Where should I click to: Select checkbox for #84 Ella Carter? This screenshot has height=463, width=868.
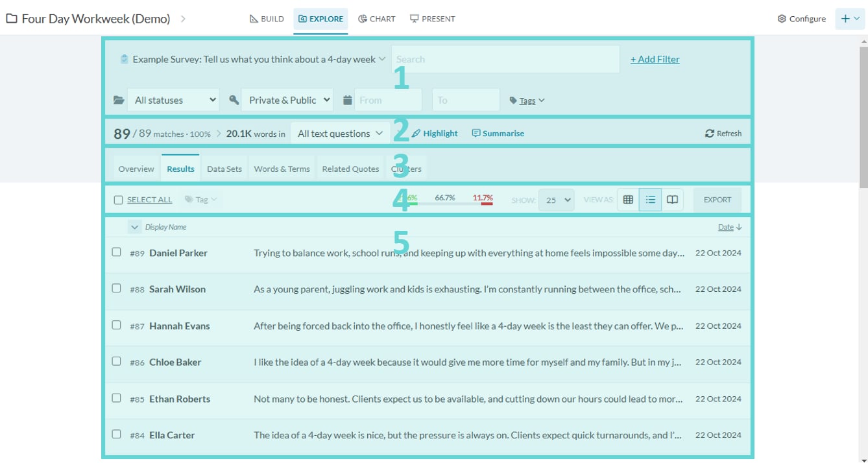[116, 434]
